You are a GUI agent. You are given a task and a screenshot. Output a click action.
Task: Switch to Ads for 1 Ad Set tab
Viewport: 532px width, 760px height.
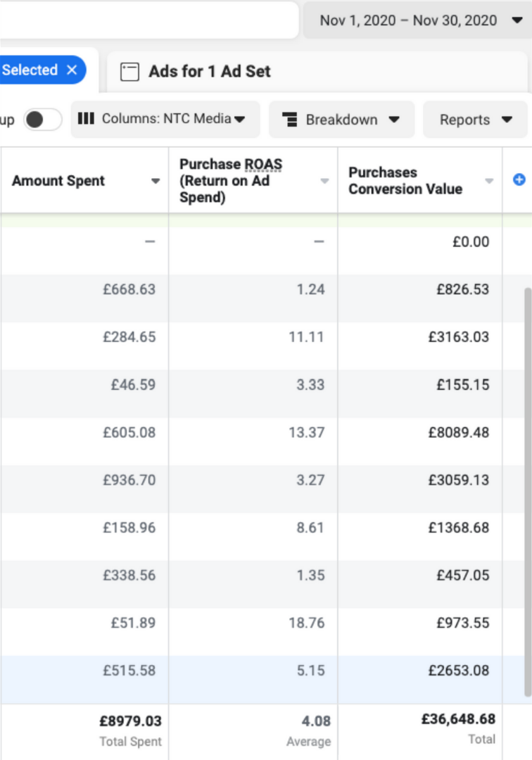coord(209,72)
